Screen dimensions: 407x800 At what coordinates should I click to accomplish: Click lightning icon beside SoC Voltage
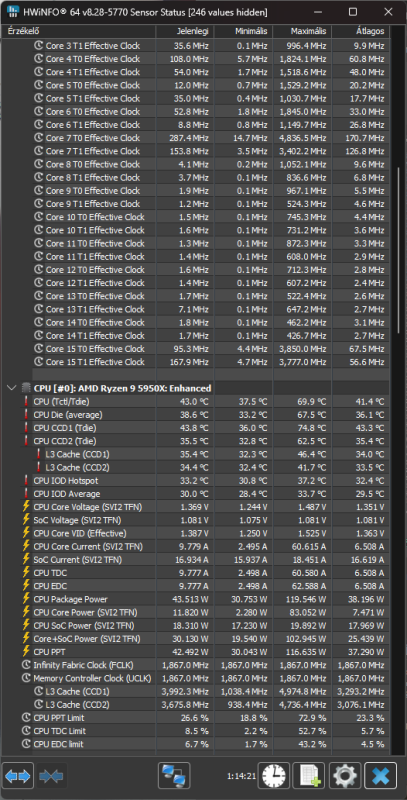[x=26, y=520]
